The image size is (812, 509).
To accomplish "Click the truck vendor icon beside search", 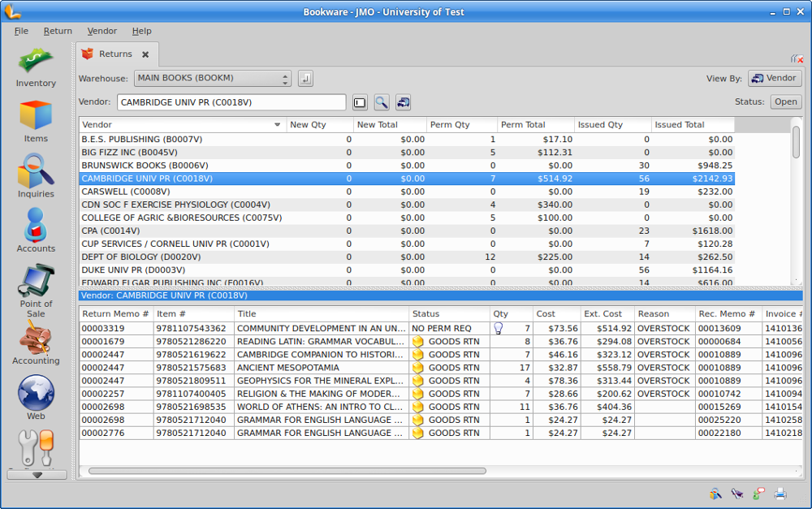I will [404, 102].
